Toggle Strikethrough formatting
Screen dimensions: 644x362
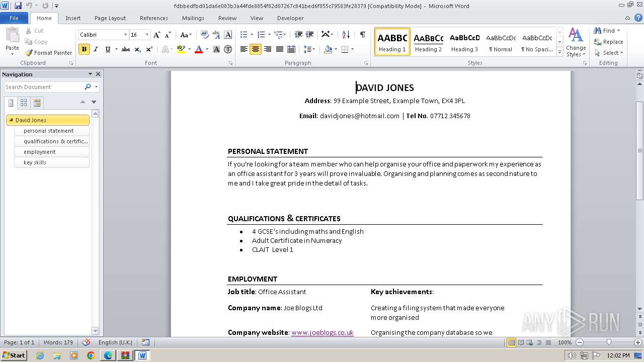tap(126, 49)
